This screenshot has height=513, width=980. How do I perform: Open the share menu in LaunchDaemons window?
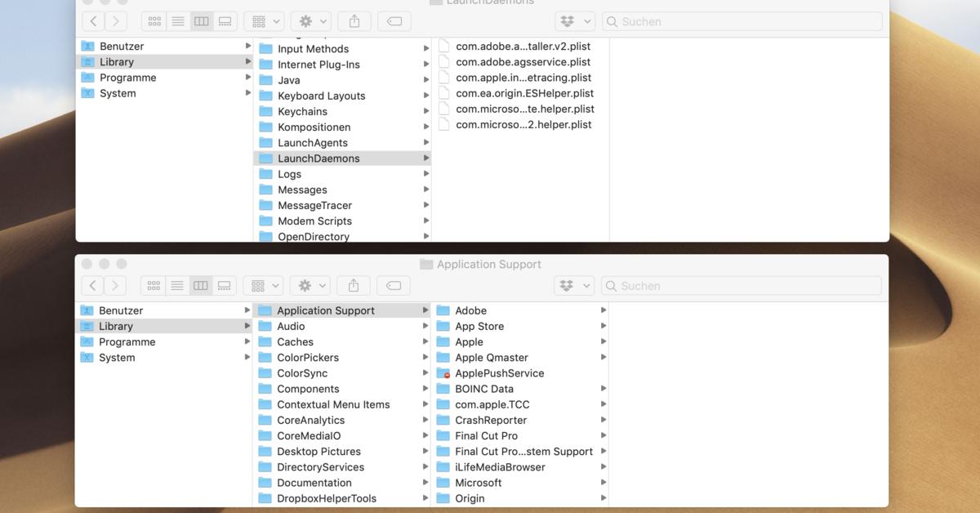click(354, 21)
